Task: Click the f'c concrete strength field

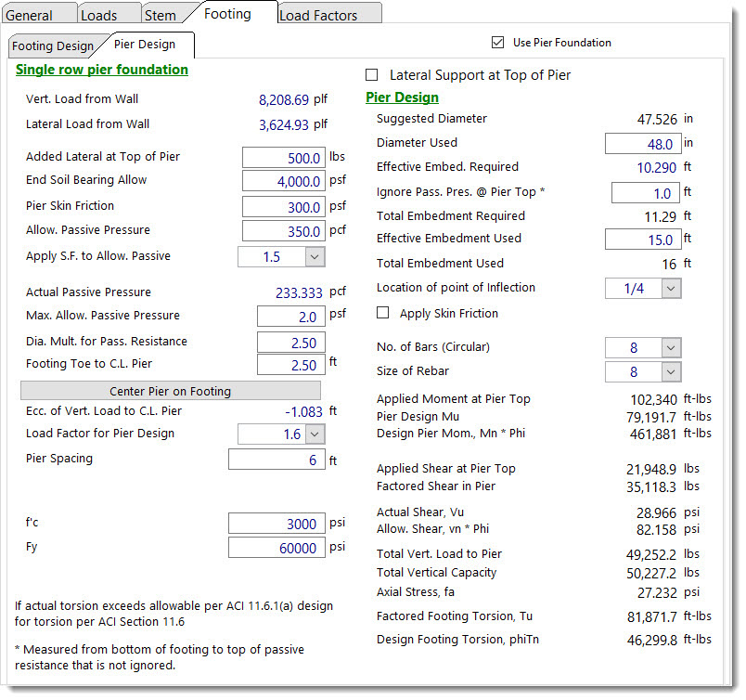Action: (x=277, y=524)
